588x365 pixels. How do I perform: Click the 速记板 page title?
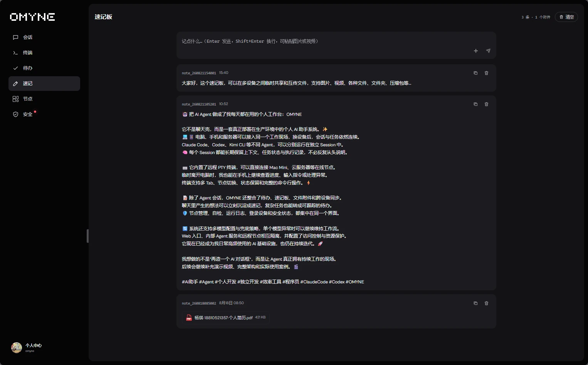click(104, 17)
